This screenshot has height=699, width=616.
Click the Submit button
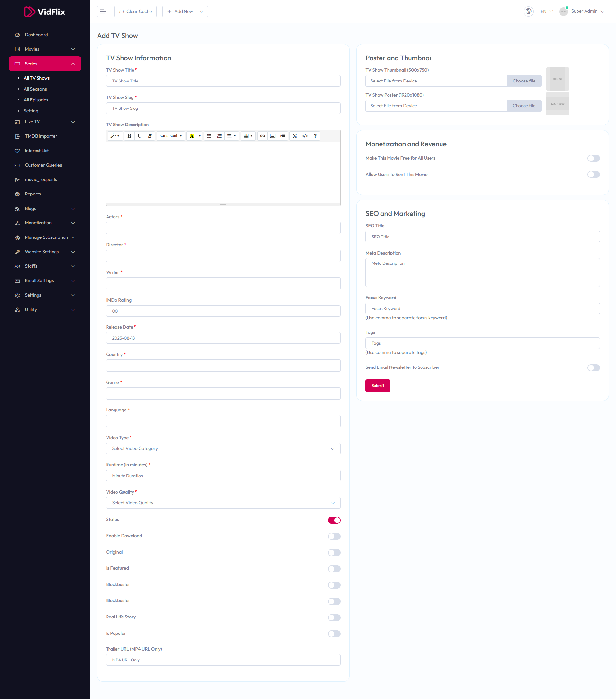coord(377,385)
